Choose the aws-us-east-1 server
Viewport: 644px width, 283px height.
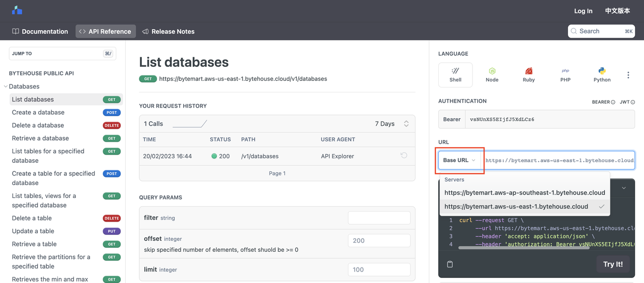(525, 207)
